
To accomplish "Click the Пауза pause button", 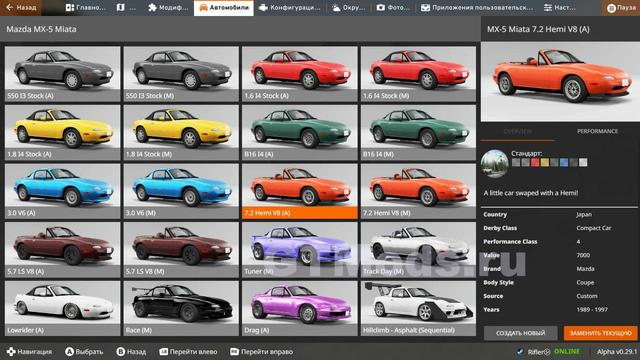I will click(620, 8).
